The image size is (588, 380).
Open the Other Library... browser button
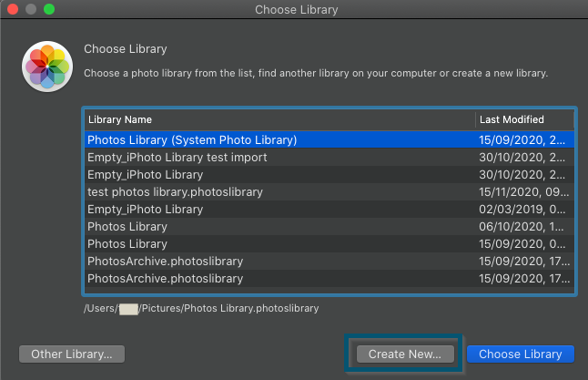tap(72, 354)
